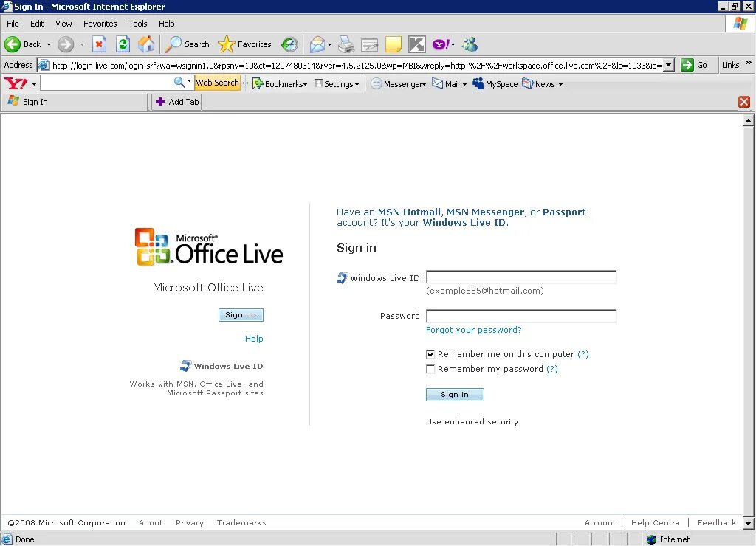Screen dimensions: 756x546
Task: Expand the Yahoo search type dropdown
Action: [189, 81]
